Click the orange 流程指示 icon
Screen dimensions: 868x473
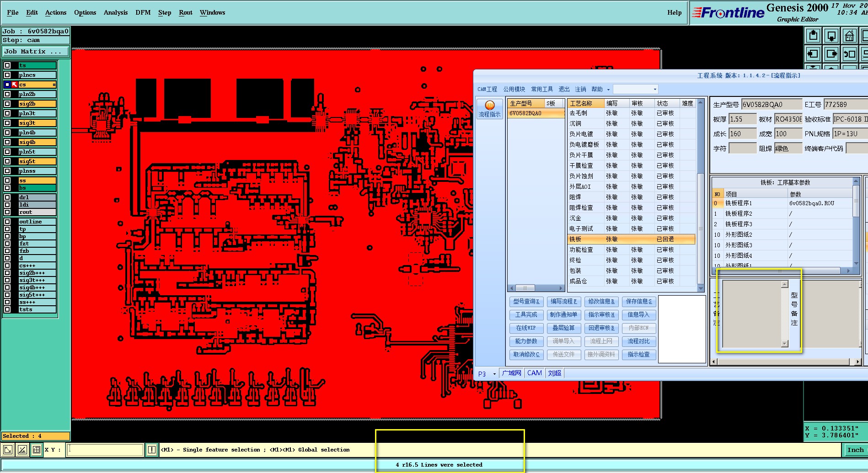[489, 109]
